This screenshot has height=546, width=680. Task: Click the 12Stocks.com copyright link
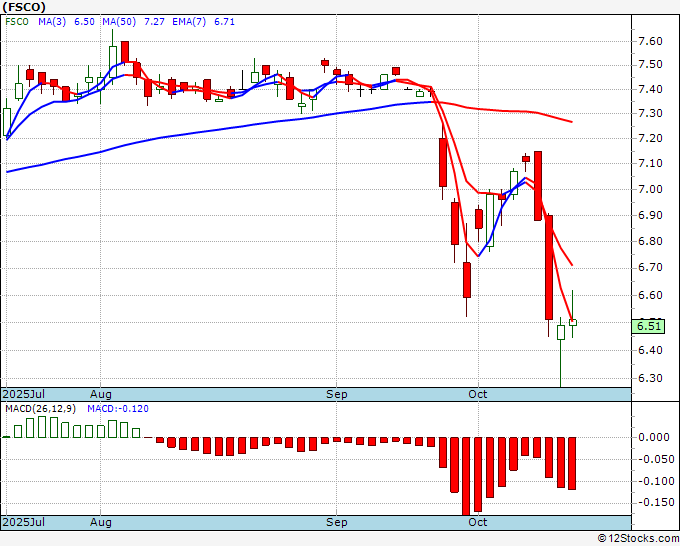638,539
